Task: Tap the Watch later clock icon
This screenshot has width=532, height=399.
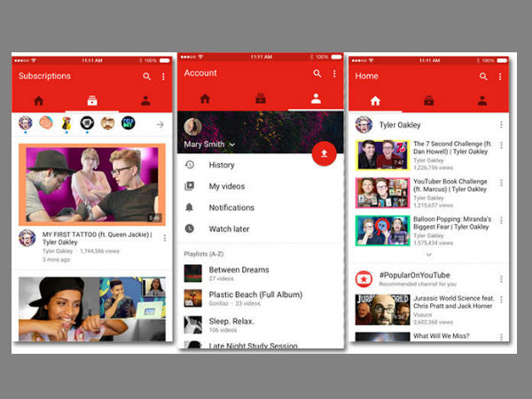Action: click(190, 229)
